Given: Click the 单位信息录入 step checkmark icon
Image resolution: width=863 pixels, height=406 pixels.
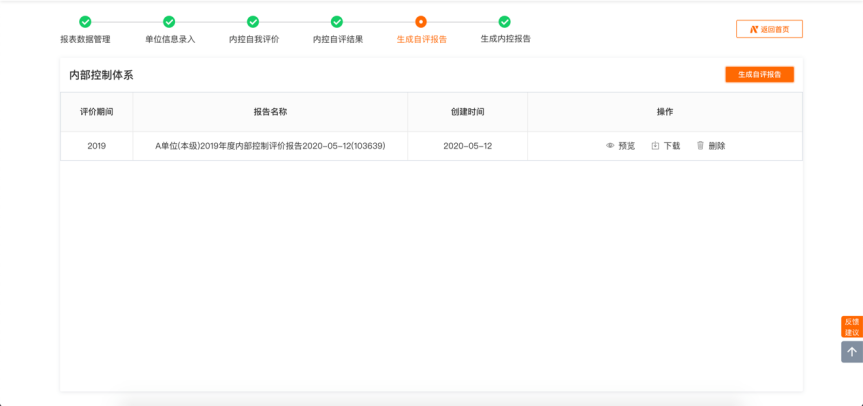Looking at the screenshot, I should (169, 22).
